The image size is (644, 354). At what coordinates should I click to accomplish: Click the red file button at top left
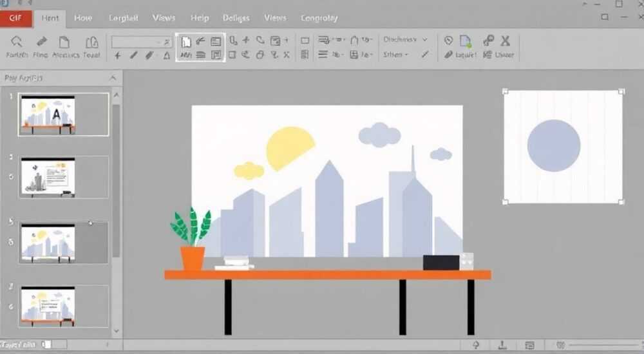click(15, 19)
